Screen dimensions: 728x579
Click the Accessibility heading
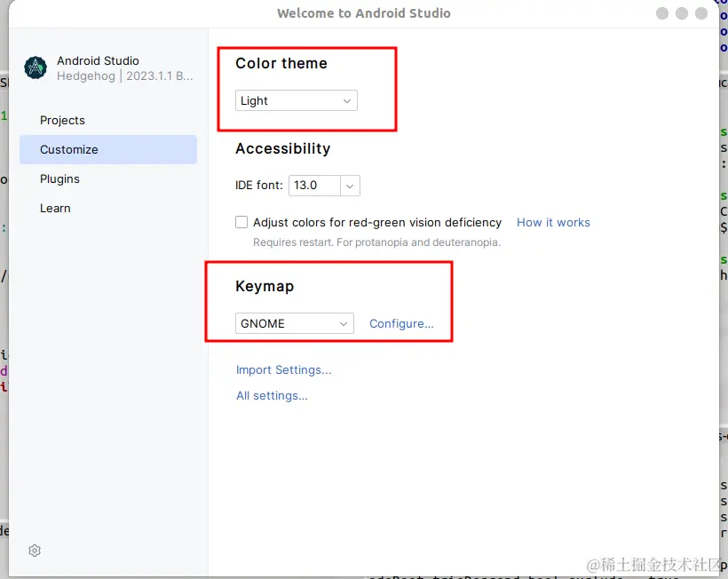[282, 148]
